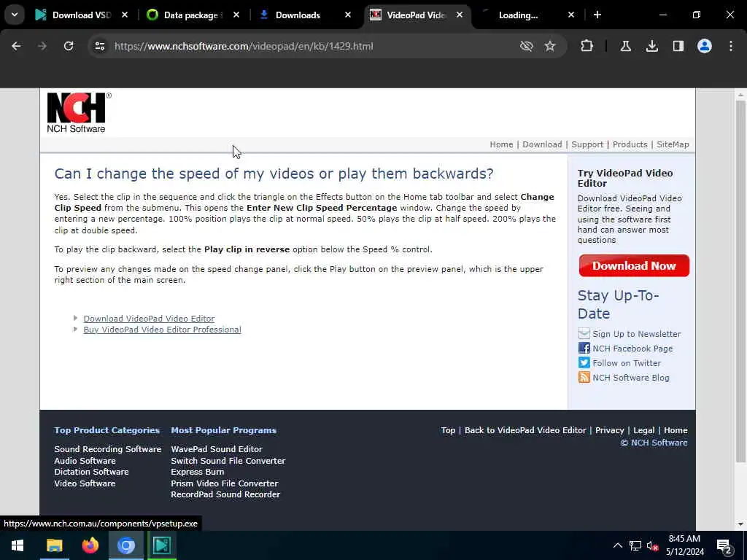This screenshot has height=560, width=747.
Task: Open the tab search dropdown arrow
Action: click(x=15, y=15)
